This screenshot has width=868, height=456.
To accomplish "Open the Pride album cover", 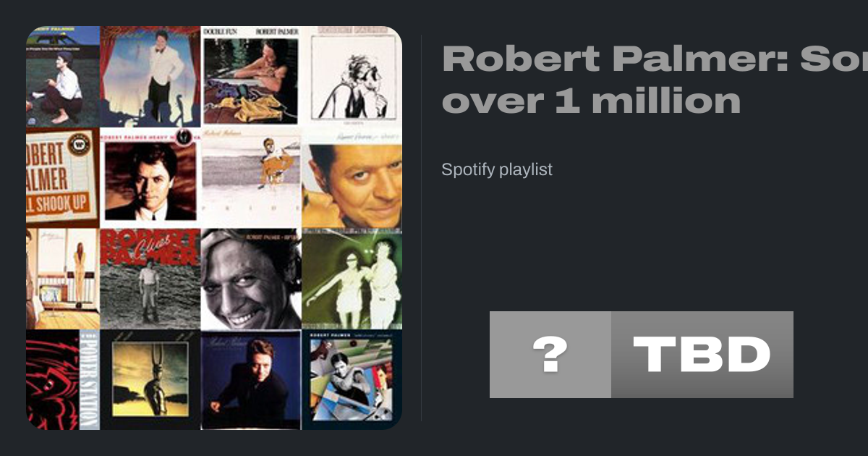I will point(251,178).
